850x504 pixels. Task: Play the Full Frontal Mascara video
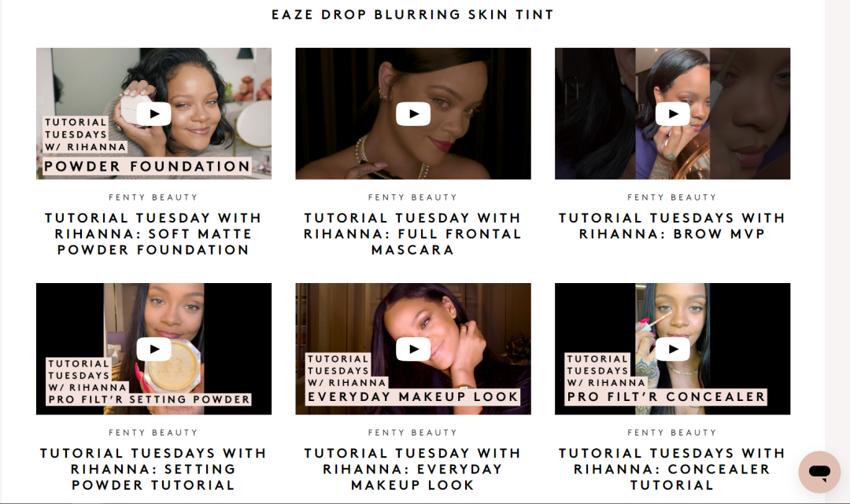pyautogui.click(x=413, y=114)
